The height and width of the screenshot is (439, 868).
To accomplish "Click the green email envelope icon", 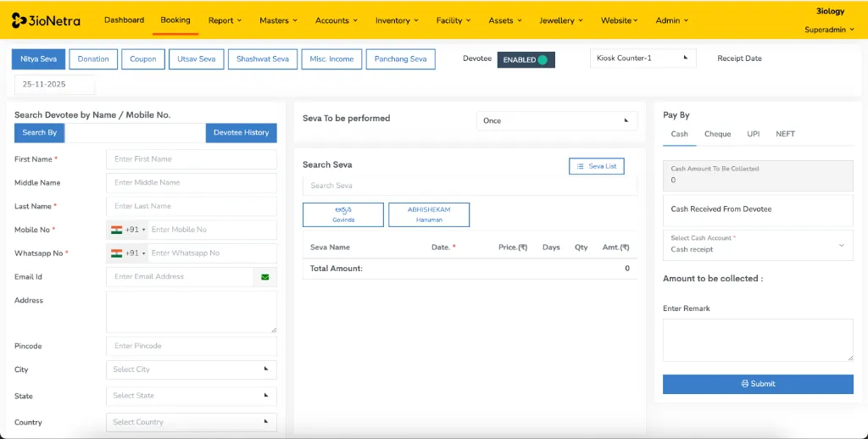I will 264,277.
